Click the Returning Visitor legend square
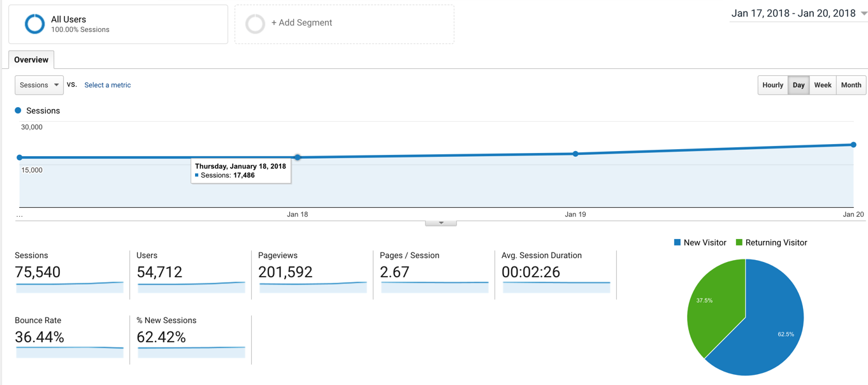 click(x=739, y=243)
